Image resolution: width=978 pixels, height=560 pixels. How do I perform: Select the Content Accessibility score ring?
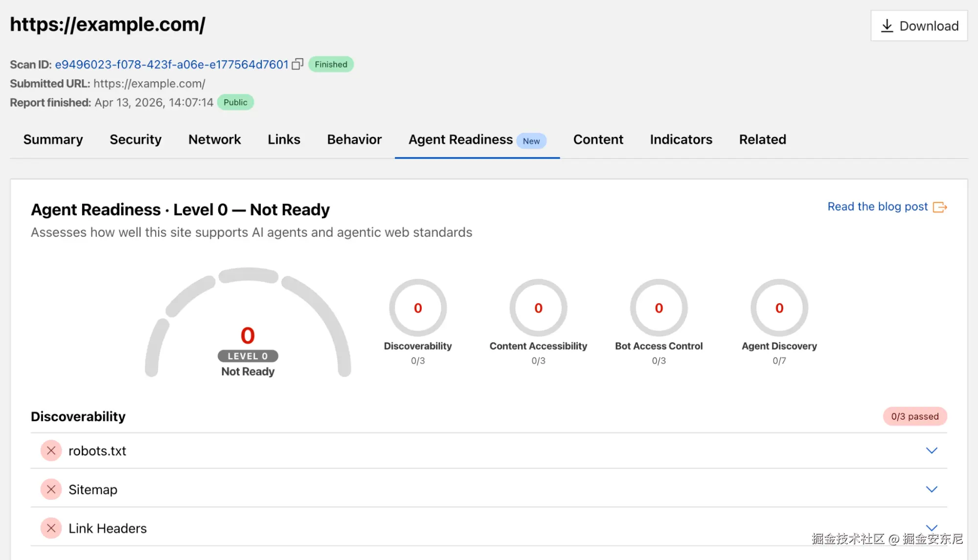[x=538, y=308]
